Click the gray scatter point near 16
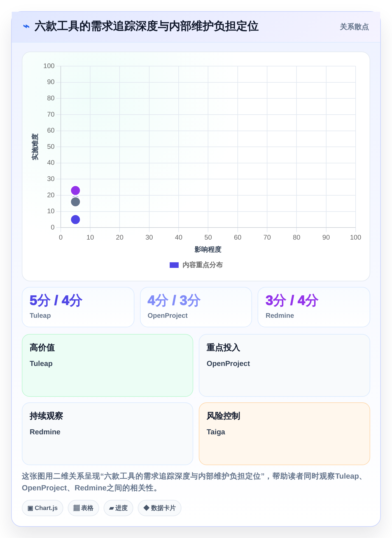 [75, 202]
